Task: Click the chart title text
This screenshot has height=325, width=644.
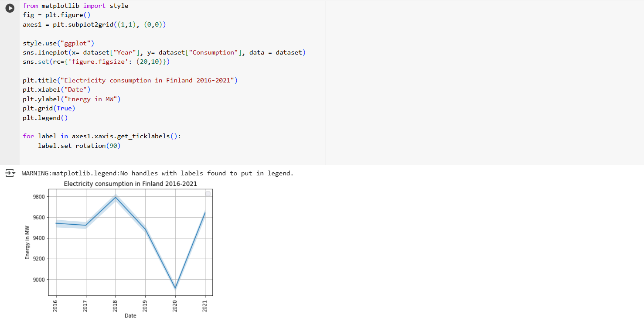Action: (130, 184)
